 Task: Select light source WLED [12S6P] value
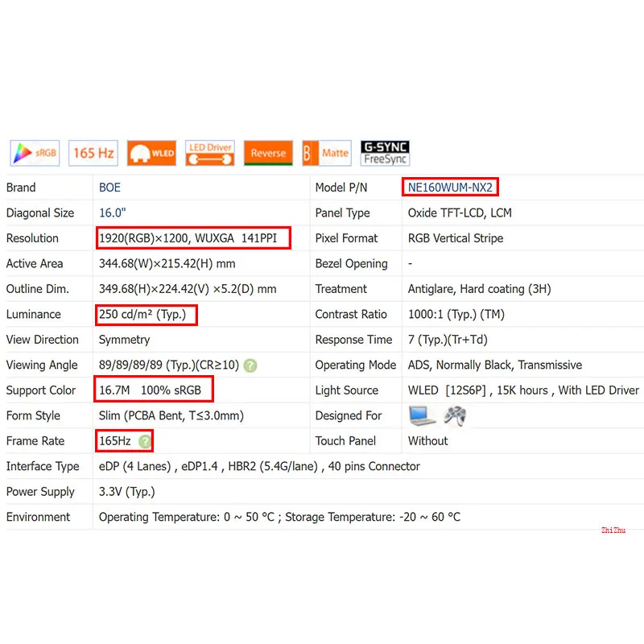point(523,390)
